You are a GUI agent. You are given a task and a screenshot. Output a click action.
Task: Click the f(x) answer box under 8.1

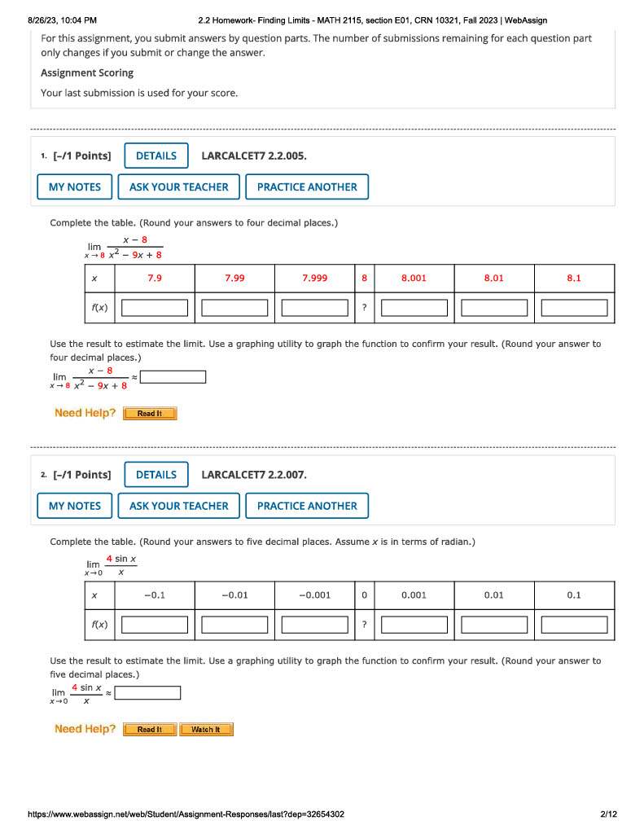(x=574, y=307)
